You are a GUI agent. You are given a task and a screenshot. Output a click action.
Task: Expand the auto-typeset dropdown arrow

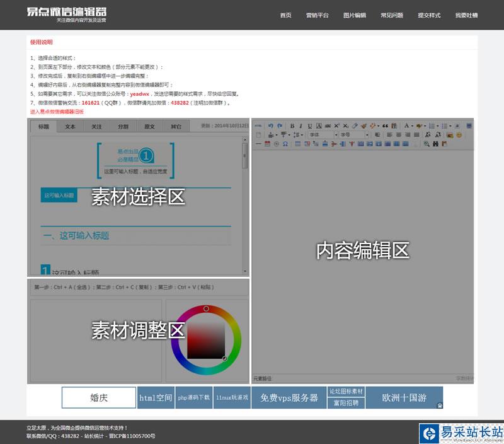pyautogui.click(x=379, y=126)
